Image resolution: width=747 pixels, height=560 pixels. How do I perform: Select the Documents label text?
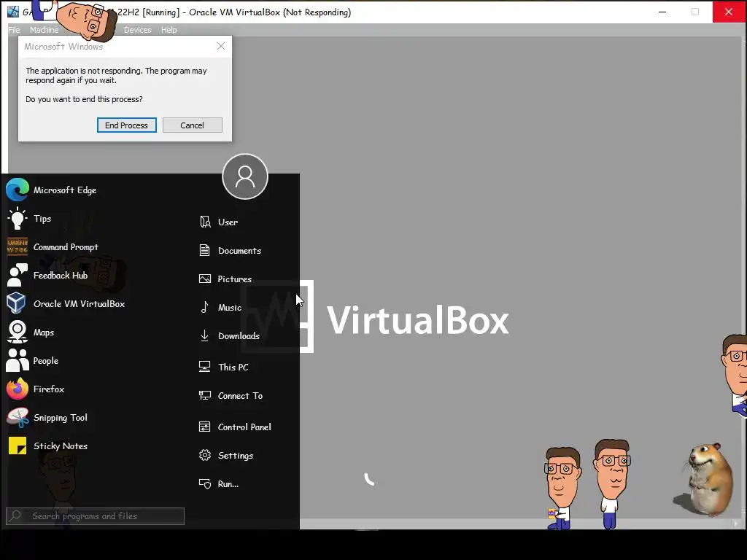click(239, 251)
